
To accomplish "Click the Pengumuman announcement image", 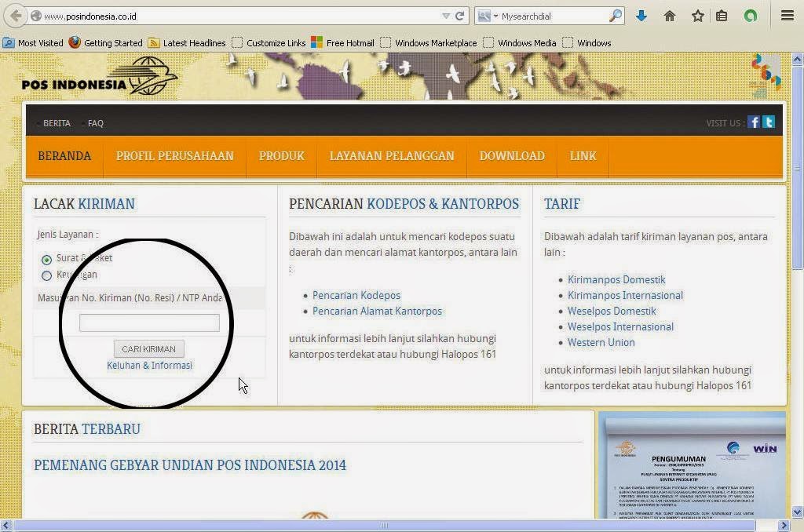I will click(693, 465).
